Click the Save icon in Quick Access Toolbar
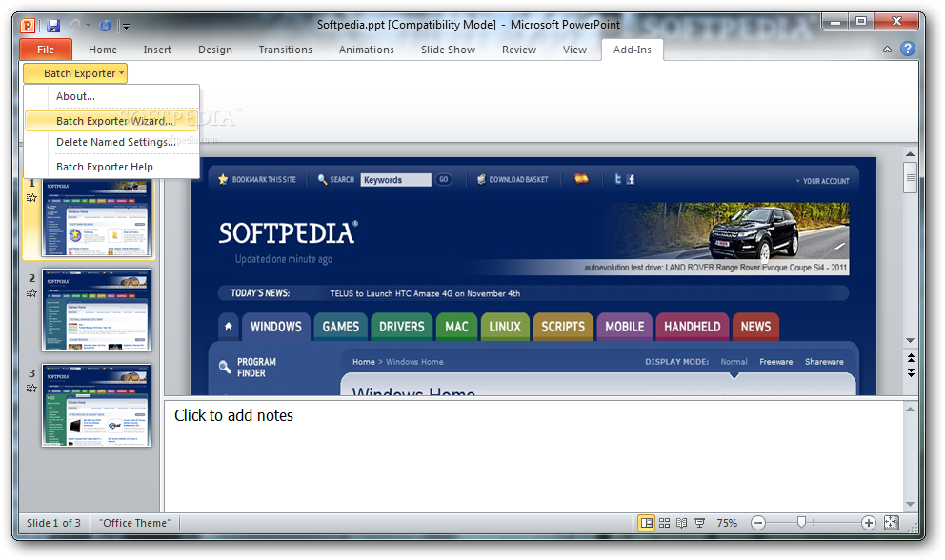This screenshot has height=560, width=945. pyautogui.click(x=53, y=26)
